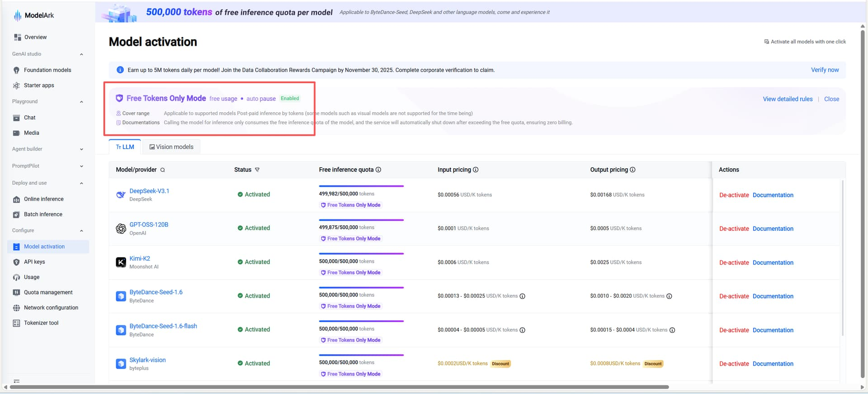Viewport: 868px width, 394px height.
Task: Click the Status column filter icon
Action: pos(257,170)
